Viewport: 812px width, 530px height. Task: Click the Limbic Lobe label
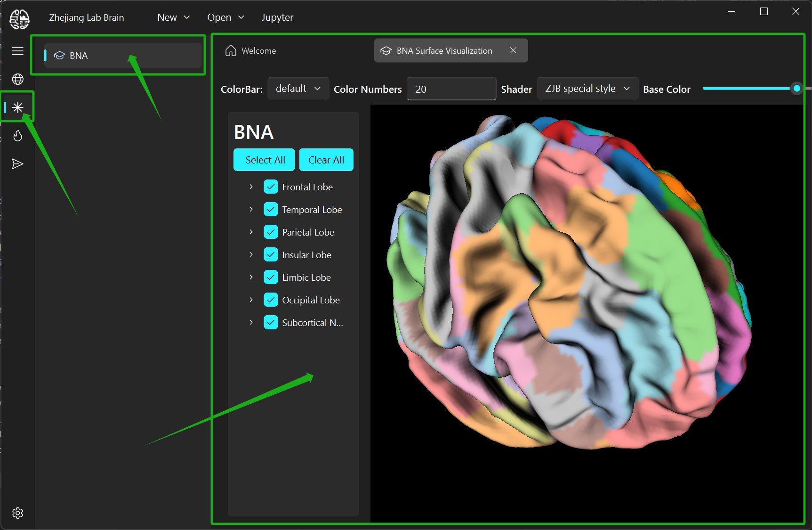[306, 277]
